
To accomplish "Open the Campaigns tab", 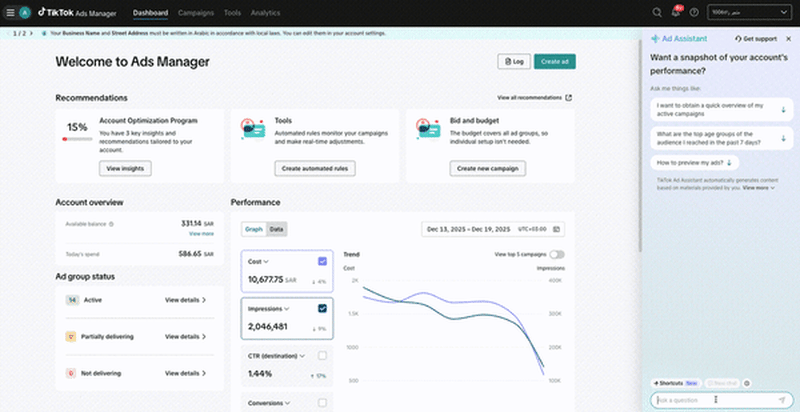I will (195, 13).
